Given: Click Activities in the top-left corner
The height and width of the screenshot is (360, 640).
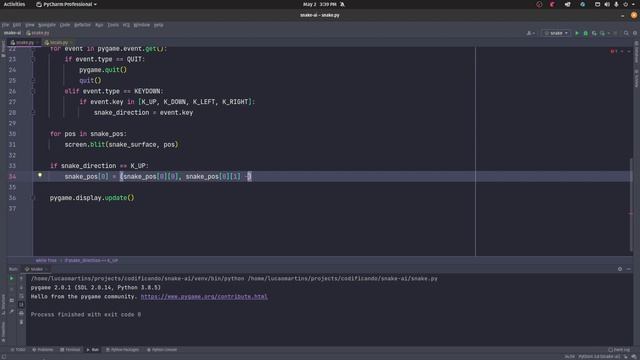Looking at the screenshot, I should point(14,4).
